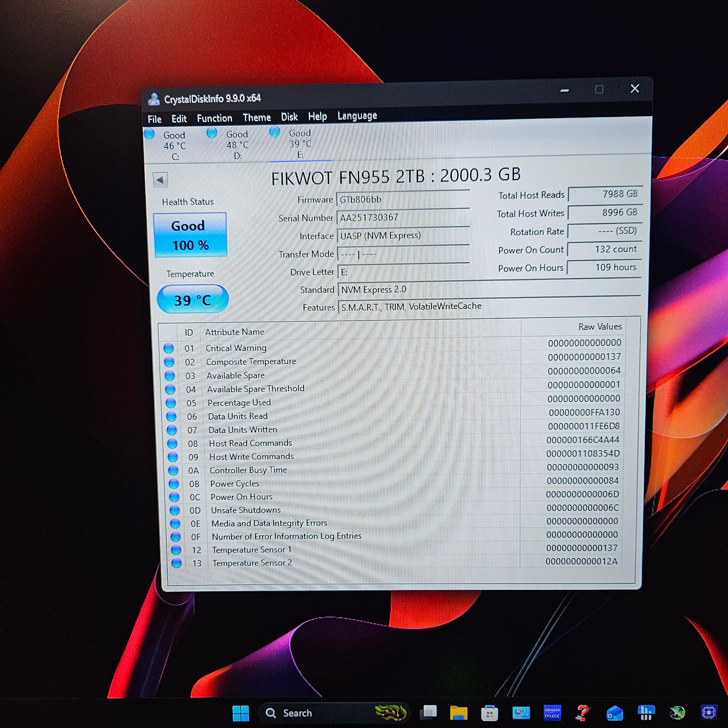Click the Raw Values column header
Image resolution: width=728 pixels, height=728 pixels.
point(600,327)
